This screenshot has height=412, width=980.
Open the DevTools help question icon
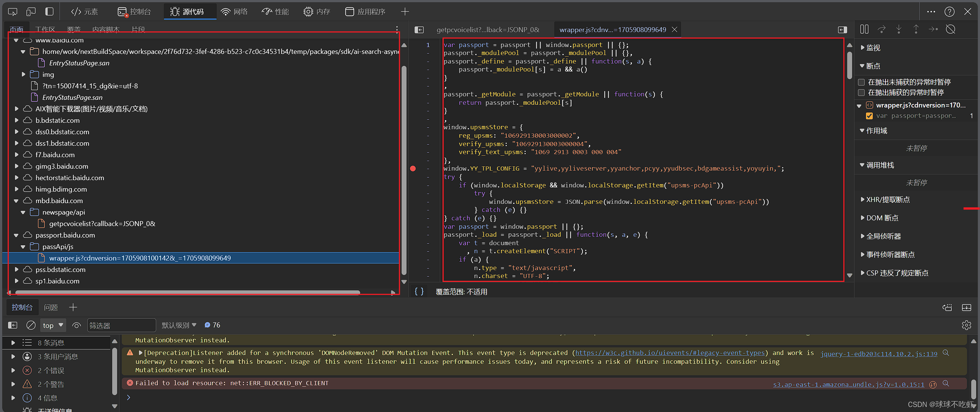click(949, 12)
